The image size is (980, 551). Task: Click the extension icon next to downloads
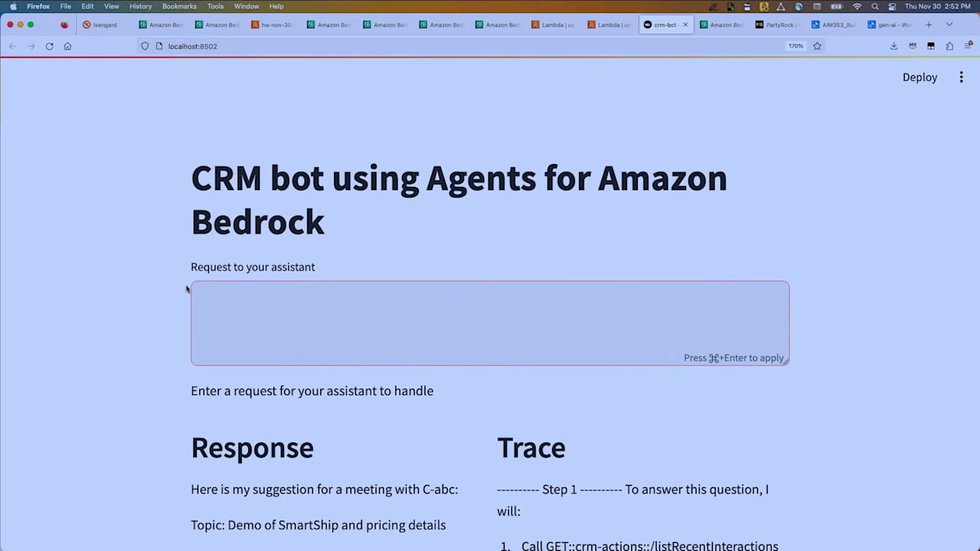[x=912, y=47]
